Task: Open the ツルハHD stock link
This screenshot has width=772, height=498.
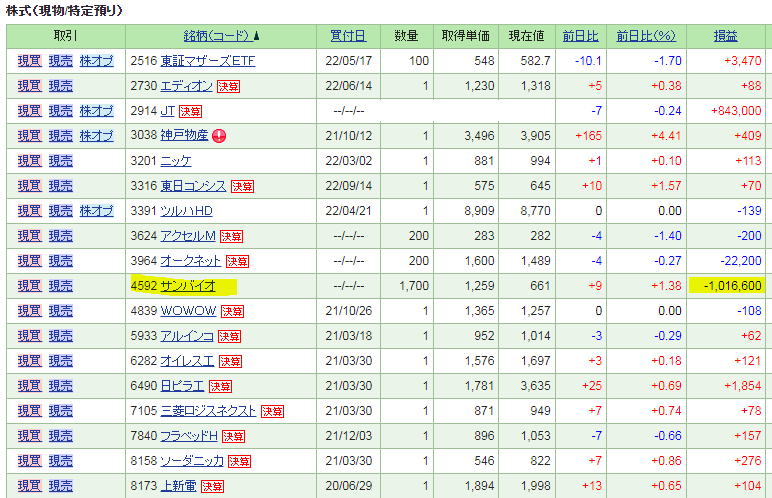Action: coord(186,211)
